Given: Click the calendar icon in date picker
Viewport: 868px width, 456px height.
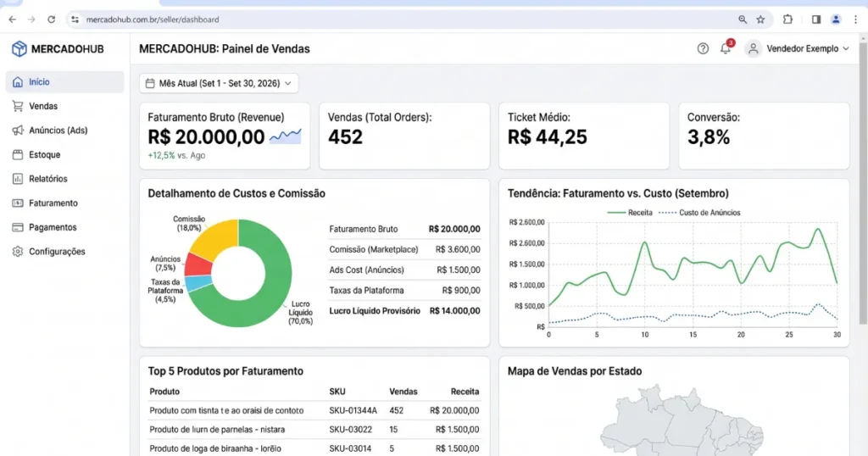Looking at the screenshot, I should pyautogui.click(x=150, y=83).
